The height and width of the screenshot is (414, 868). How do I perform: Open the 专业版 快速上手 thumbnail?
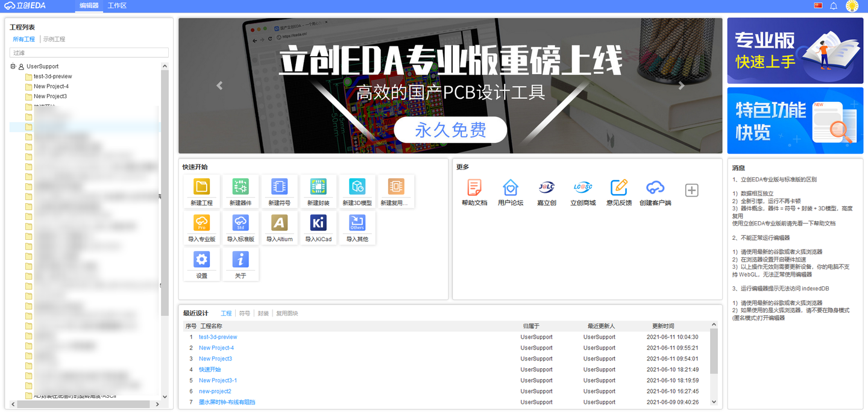(795, 51)
